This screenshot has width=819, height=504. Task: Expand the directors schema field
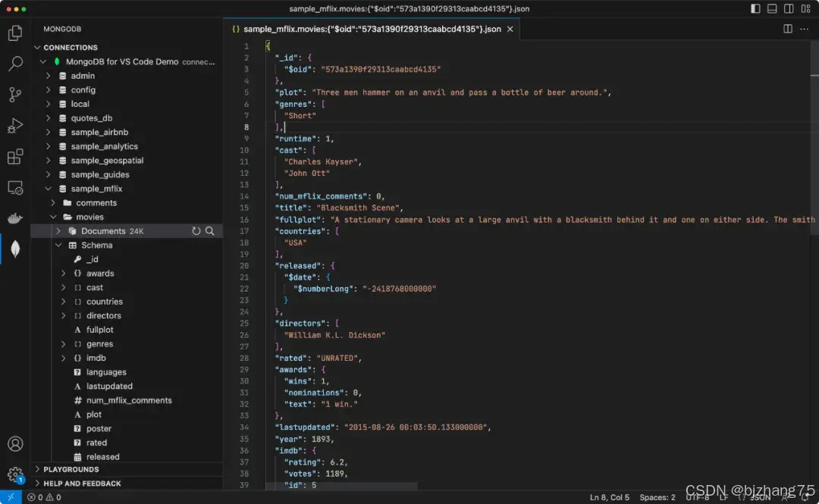(64, 315)
